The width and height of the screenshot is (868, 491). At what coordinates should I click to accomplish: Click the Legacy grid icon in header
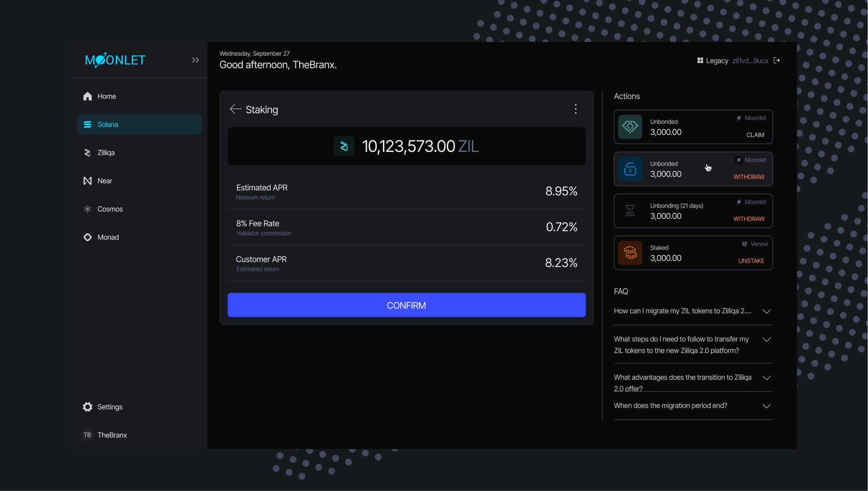pos(700,60)
